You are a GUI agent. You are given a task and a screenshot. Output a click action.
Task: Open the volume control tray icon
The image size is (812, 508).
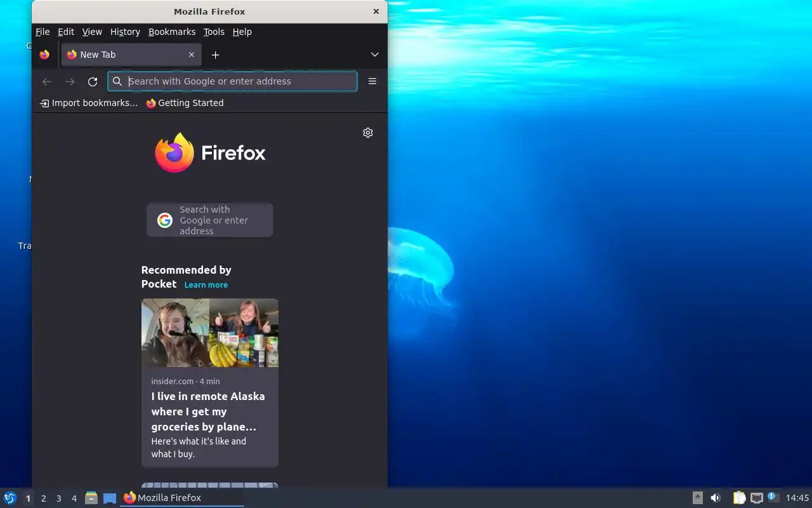coord(716,498)
